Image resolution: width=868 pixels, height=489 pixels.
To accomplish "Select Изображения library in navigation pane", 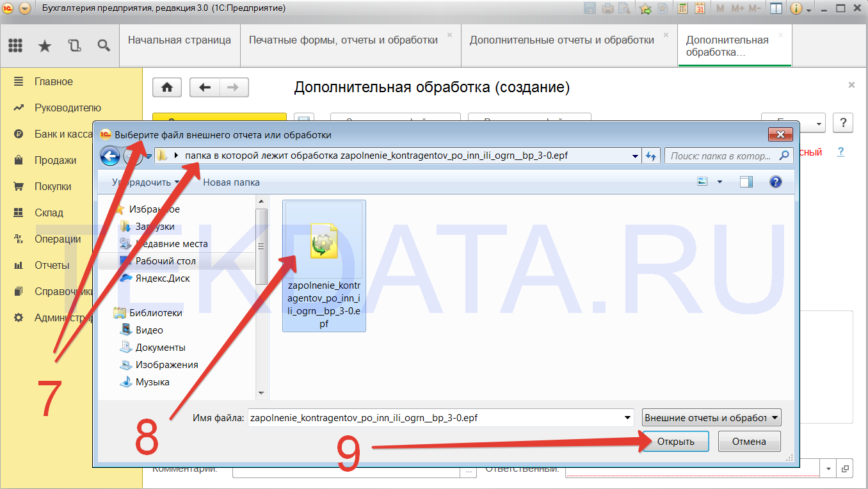I will tap(166, 365).
